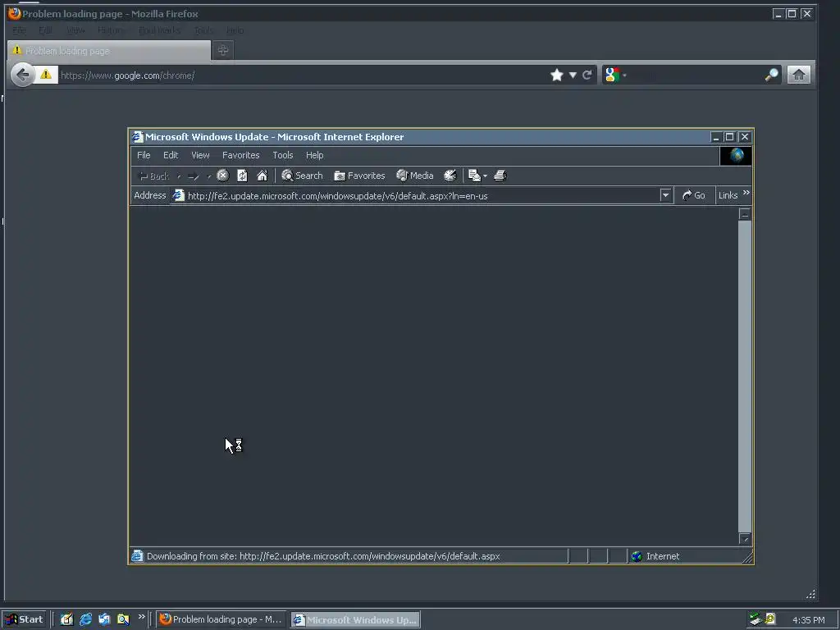Viewport: 840px width, 630px height.
Task: Launch Internet Explorer from Quick Launch
Action: click(x=85, y=619)
